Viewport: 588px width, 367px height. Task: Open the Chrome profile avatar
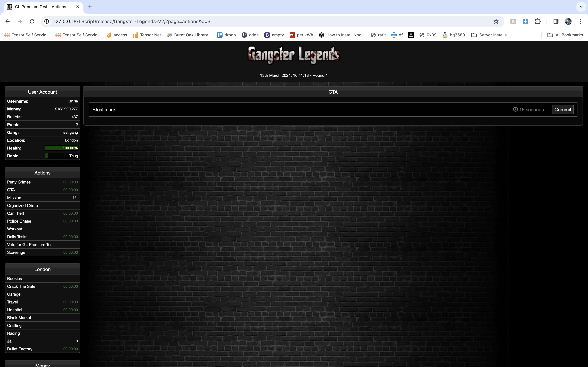(x=568, y=21)
